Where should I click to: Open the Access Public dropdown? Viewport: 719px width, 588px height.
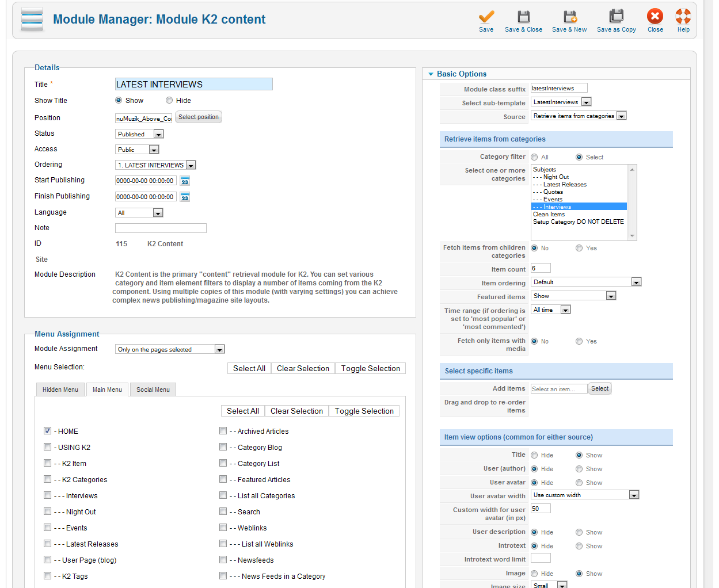[137, 150]
